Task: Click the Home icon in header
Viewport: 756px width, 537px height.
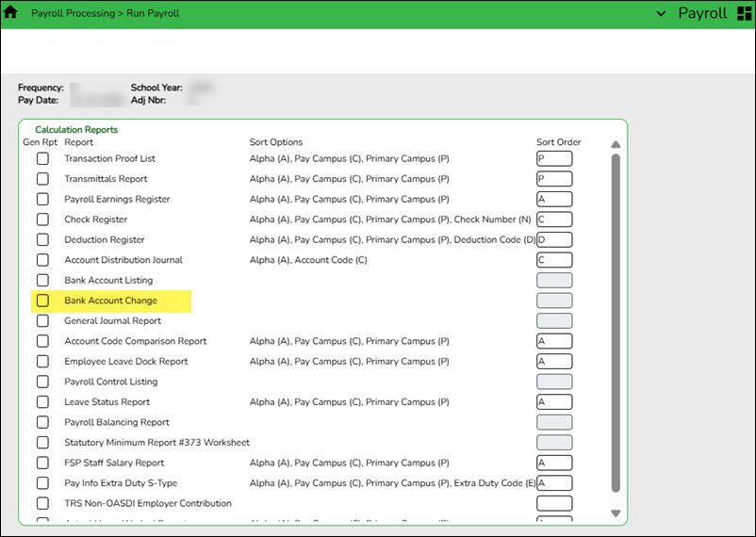Action: pos(11,13)
